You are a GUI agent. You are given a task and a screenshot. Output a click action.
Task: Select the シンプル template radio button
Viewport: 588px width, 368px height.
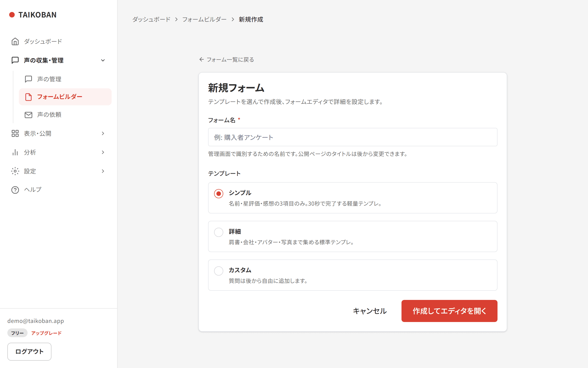pyautogui.click(x=218, y=193)
